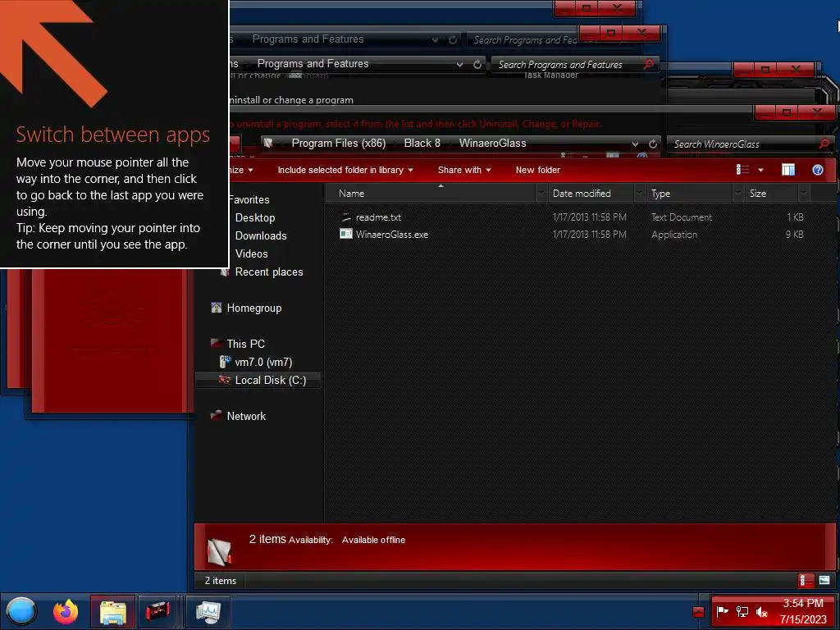Open Size column filter dropdown
The width and height of the screenshot is (840, 630).
click(804, 194)
